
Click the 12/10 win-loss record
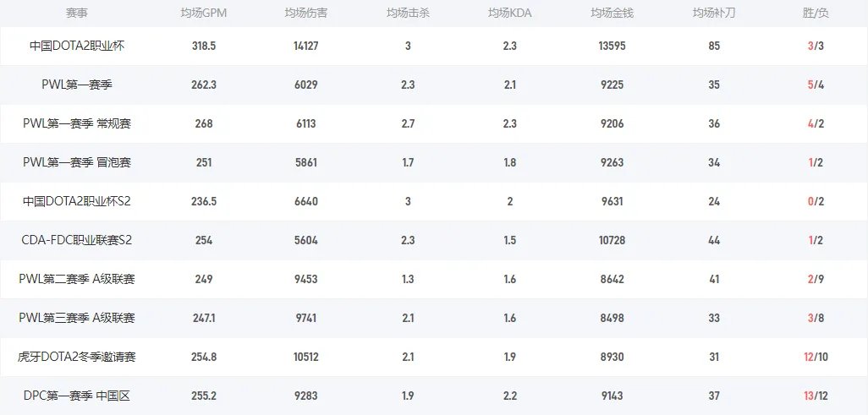816,357
